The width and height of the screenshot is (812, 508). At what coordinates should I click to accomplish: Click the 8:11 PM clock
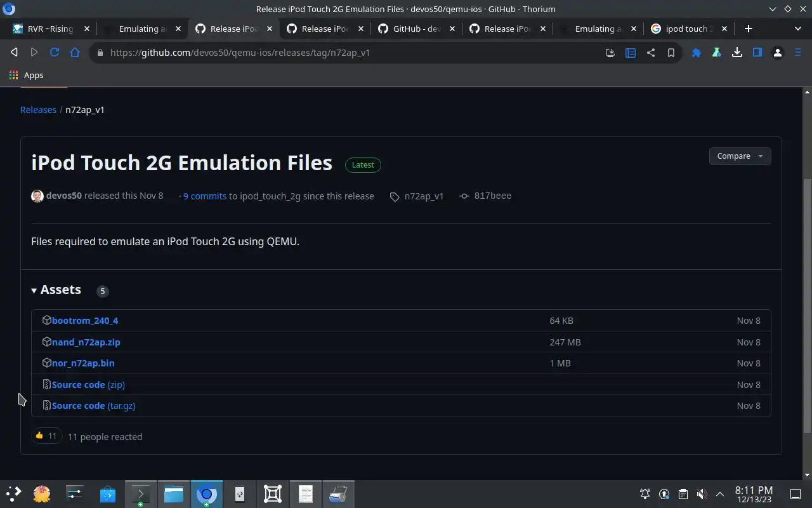[x=754, y=490]
